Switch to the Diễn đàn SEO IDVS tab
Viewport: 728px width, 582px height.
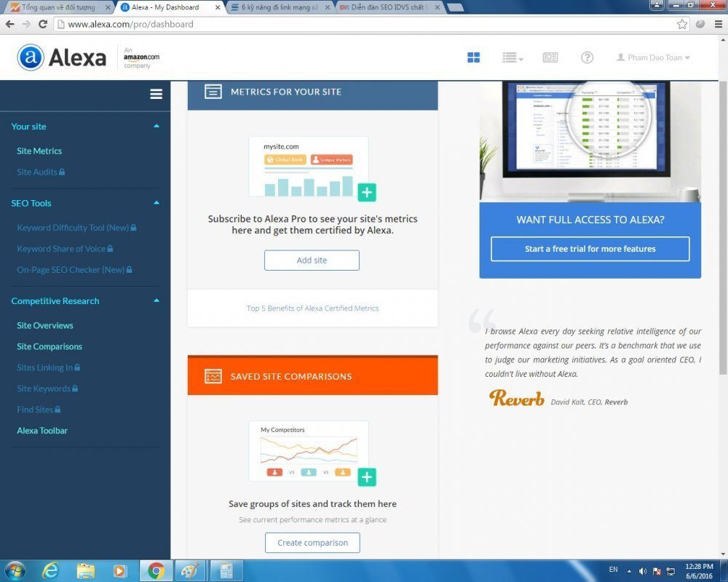389,7
